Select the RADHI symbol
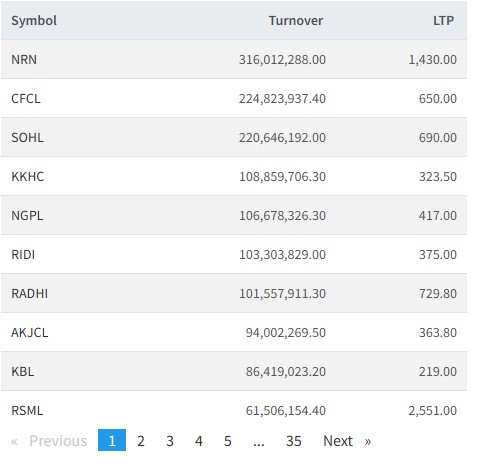This screenshot has width=477, height=473. point(30,294)
